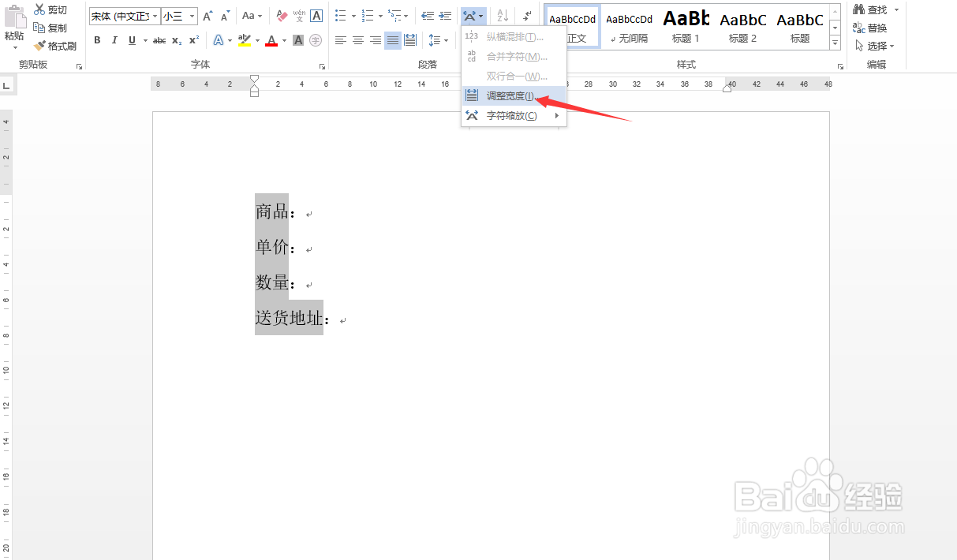The height and width of the screenshot is (560, 957).
Task: Open Clipboard pane launcher in 剪贴板 group
Action: coord(79,67)
